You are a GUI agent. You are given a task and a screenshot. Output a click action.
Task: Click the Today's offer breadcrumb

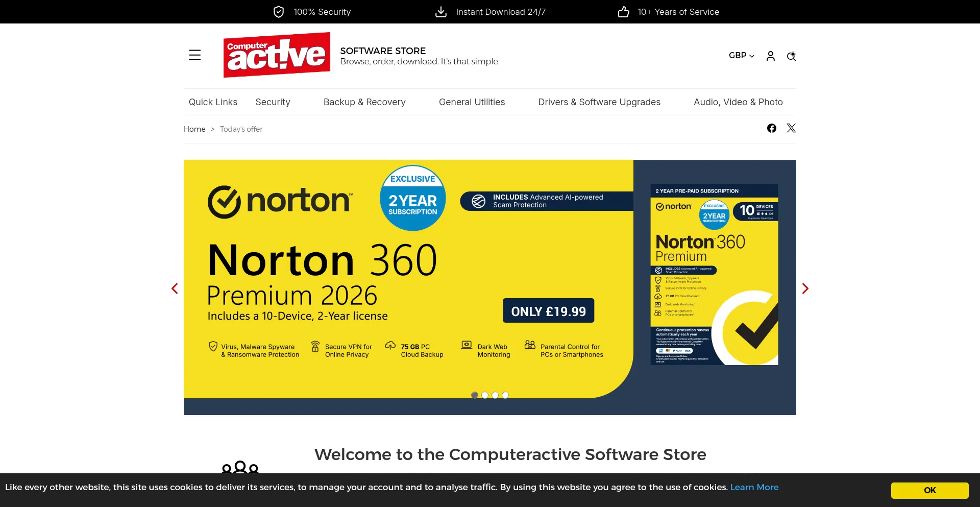point(241,129)
